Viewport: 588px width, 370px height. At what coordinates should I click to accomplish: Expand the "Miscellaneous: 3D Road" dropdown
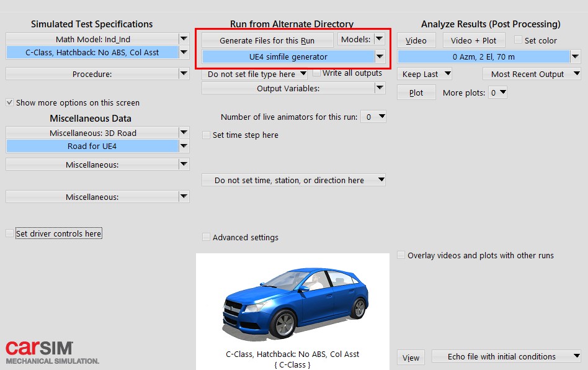pos(184,133)
